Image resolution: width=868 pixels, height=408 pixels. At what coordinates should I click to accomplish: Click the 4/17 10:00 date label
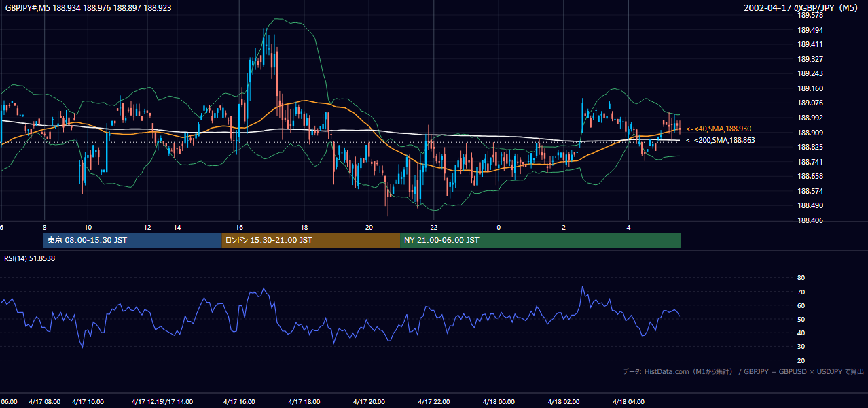coord(88,401)
